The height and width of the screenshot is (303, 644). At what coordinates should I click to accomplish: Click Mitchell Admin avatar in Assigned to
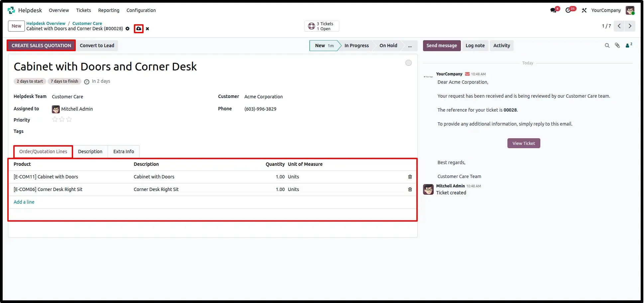click(56, 109)
